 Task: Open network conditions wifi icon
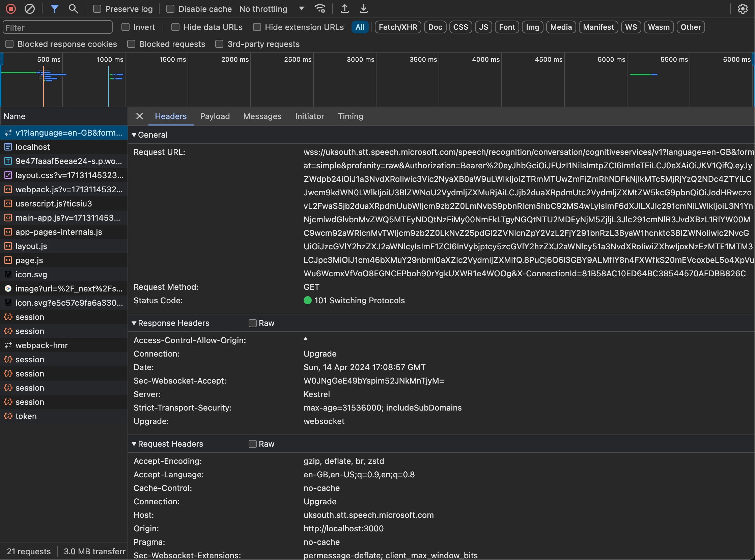coord(320,9)
